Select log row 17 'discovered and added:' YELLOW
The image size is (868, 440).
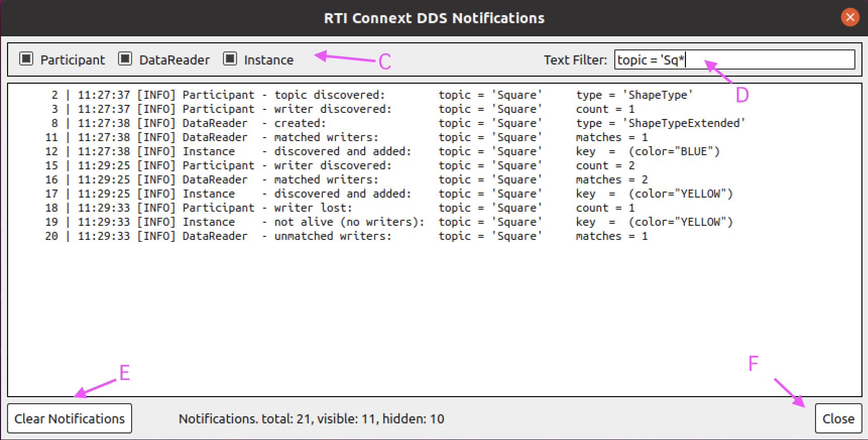(x=388, y=194)
